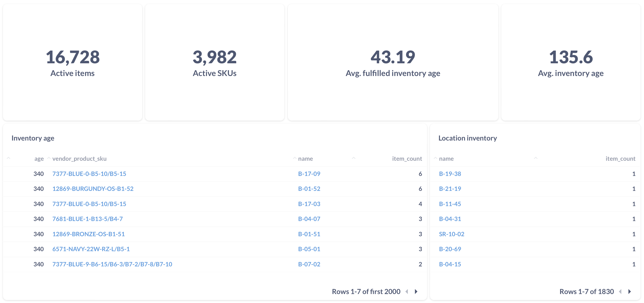Screen dimensions: 644x303
Task: Click the 135.6 Avg. inventory age value
Action: point(571,57)
